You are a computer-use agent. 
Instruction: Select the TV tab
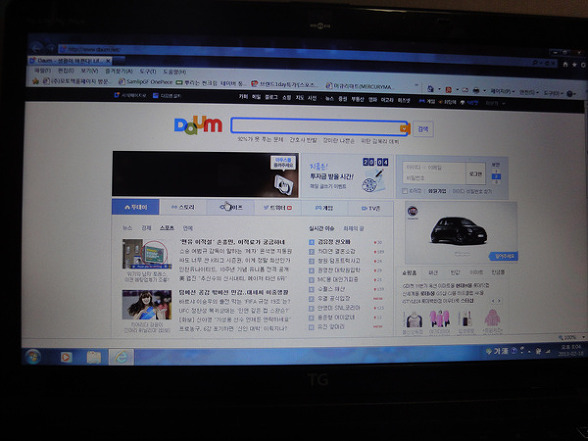[370, 208]
